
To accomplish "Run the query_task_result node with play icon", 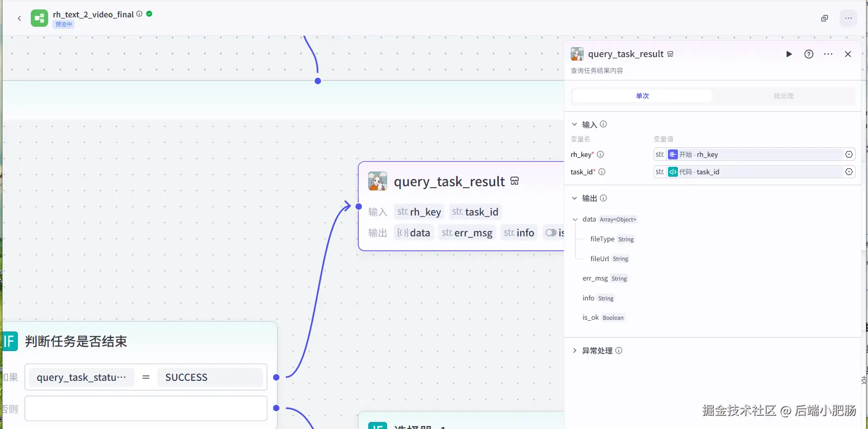I will pos(789,54).
